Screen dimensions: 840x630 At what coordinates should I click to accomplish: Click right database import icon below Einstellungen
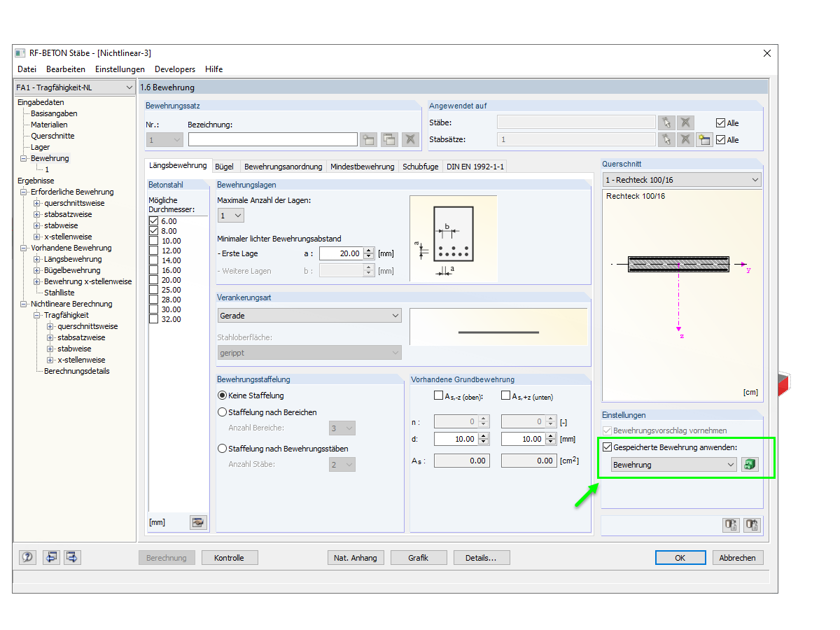tap(752, 525)
